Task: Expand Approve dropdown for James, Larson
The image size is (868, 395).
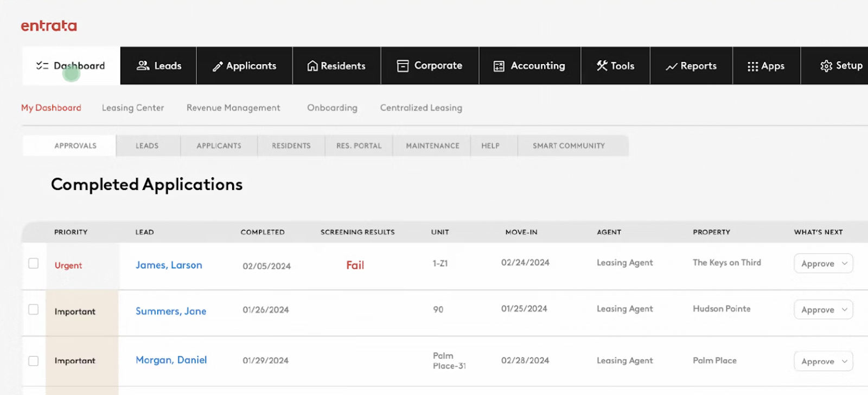Action: click(824, 264)
